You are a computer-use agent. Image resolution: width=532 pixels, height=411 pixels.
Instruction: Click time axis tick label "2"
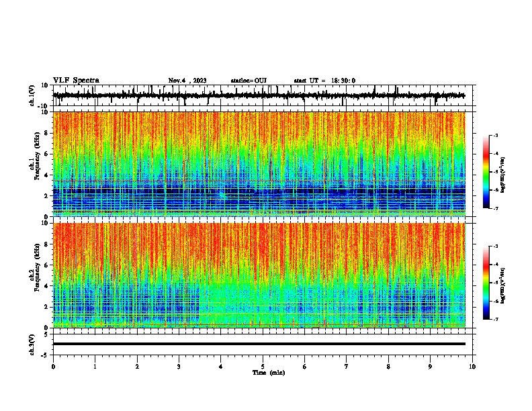137,367
